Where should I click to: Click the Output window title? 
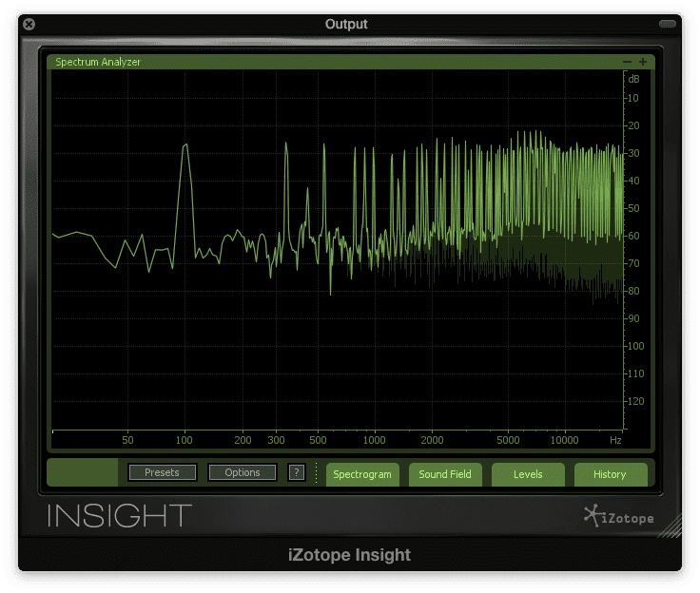346,24
